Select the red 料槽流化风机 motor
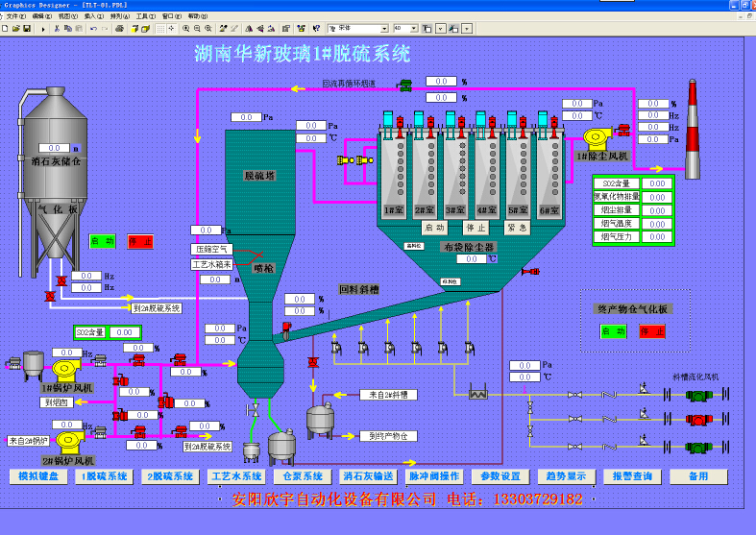Image resolution: width=756 pixels, height=535 pixels. pos(698,420)
